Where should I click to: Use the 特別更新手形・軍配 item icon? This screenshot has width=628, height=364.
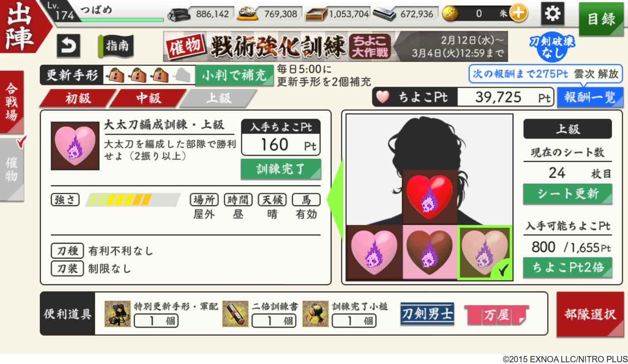coord(118,314)
